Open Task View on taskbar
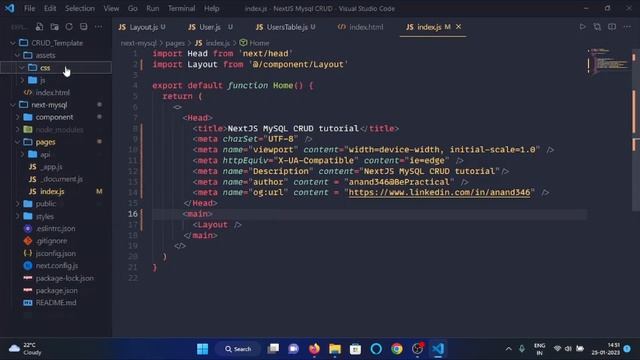The height and width of the screenshot is (360, 640). [x=273, y=349]
